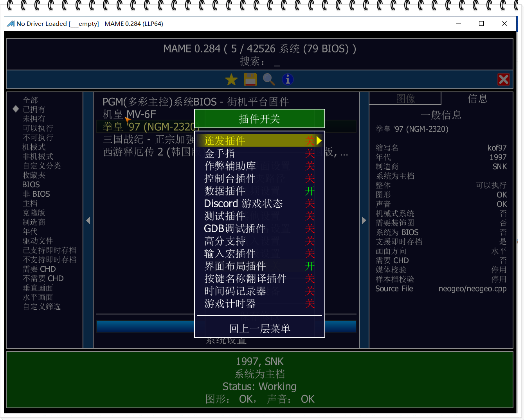This screenshot has width=524, height=420.
Task: Click the red X exit icon in toolbar
Action: tap(503, 80)
